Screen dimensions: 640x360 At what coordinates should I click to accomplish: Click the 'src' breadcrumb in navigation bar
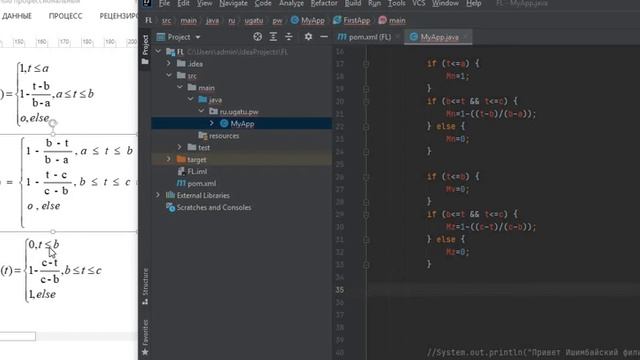point(167,20)
